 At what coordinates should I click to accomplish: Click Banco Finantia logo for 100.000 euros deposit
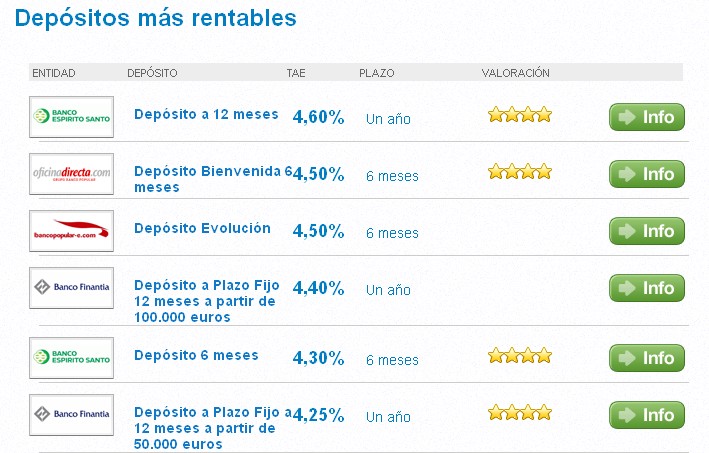(71, 287)
